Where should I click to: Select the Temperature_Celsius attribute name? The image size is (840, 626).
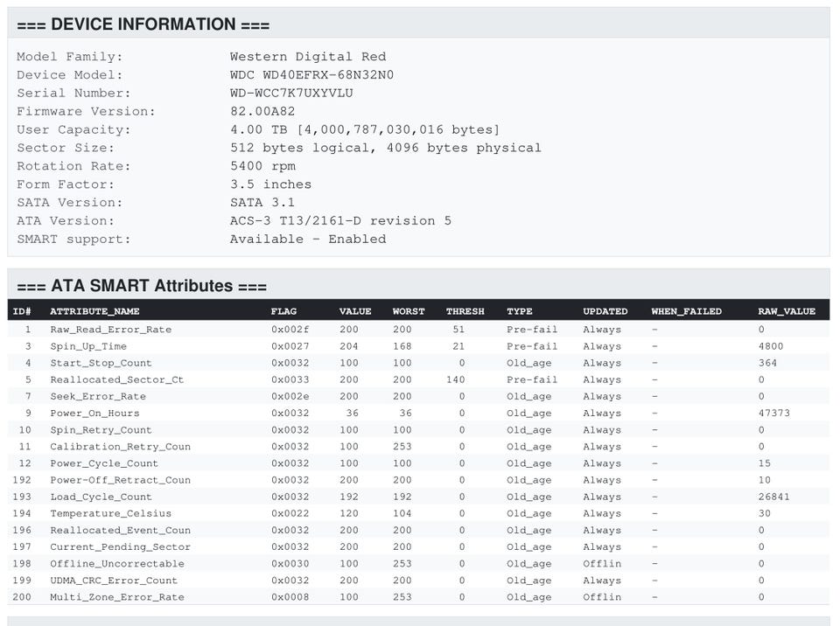tap(111, 513)
